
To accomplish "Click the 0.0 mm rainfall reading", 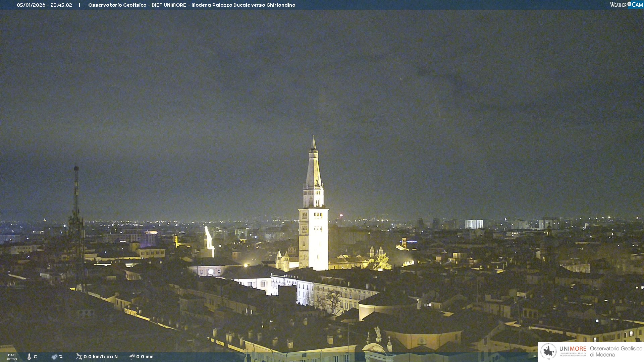I will click(x=145, y=357).
